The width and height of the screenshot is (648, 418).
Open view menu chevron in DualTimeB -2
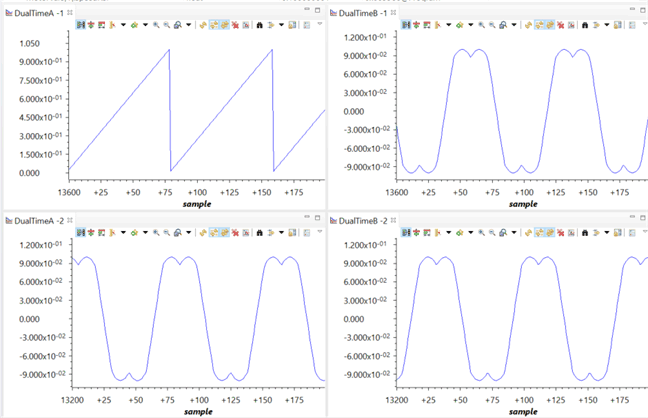coord(645,232)
